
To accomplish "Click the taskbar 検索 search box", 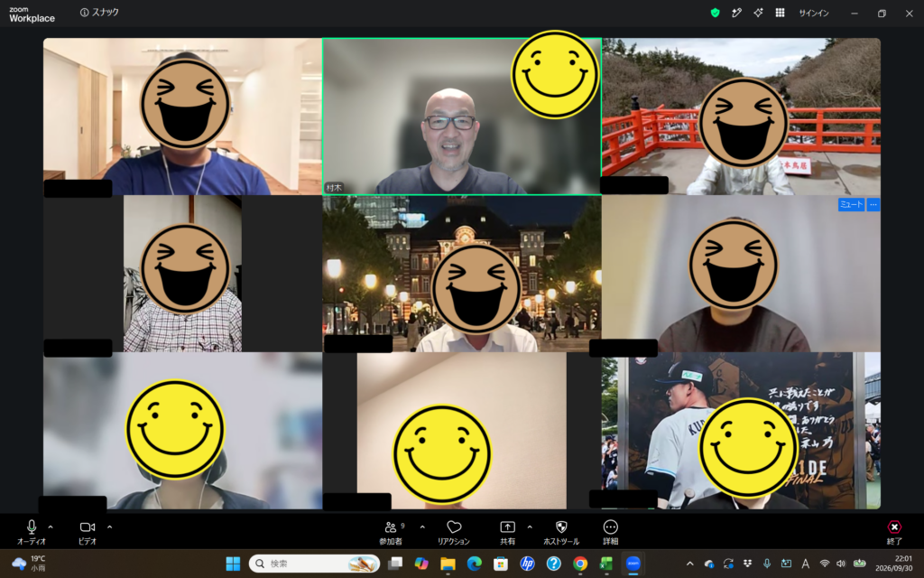I will click(x=314, y=564).
